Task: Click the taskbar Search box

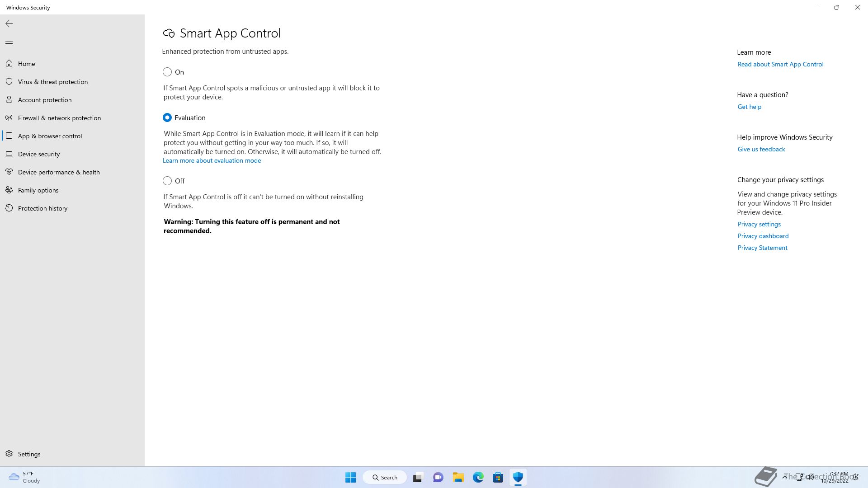Action: click(385, 477)
